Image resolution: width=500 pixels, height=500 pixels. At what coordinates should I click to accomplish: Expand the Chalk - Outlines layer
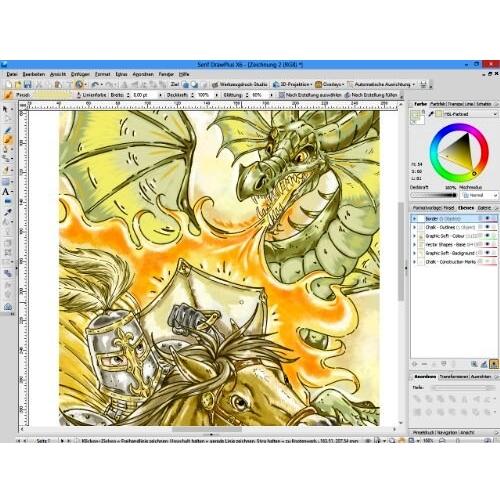pos(415,227)
